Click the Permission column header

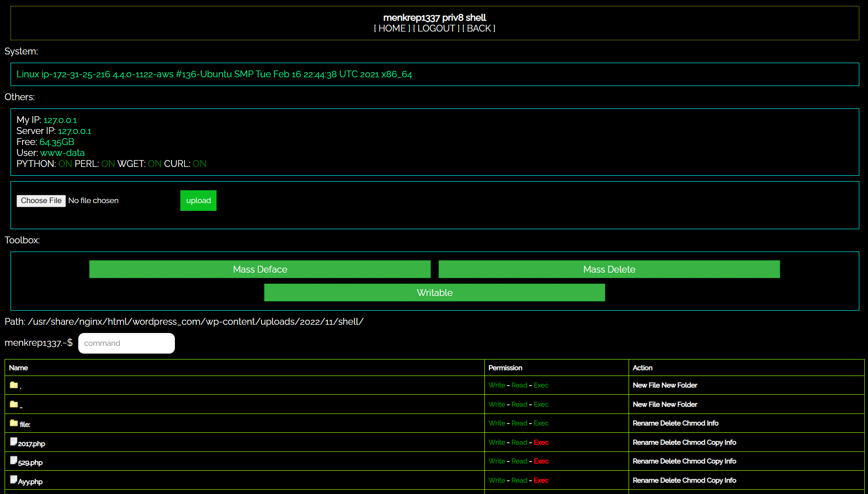(505, 368)
